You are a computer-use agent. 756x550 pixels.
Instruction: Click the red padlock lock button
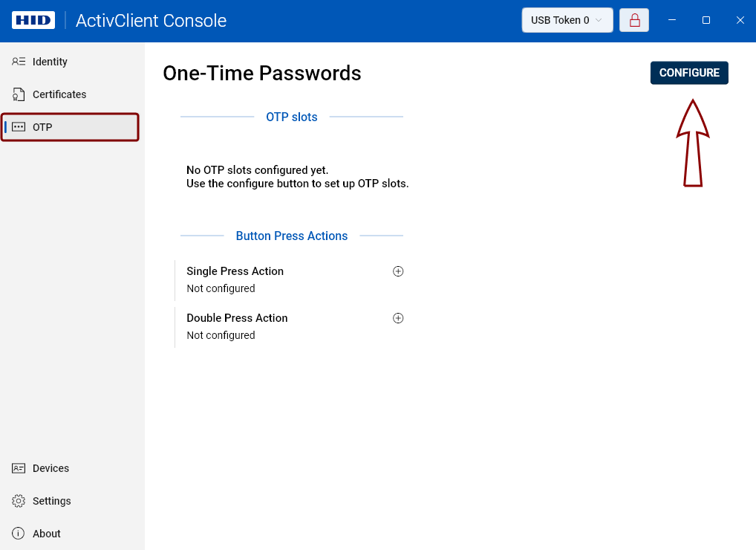click(x=635, y=20)
